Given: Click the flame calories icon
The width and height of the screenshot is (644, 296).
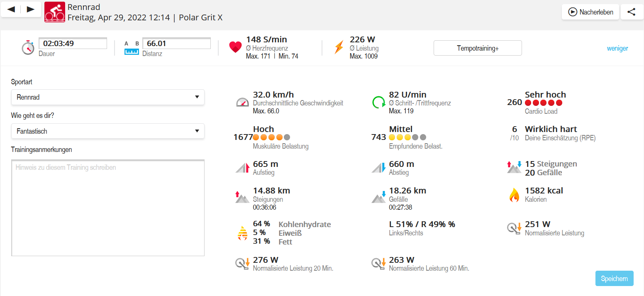Looking at the screenshot, I should pos(514,195).
